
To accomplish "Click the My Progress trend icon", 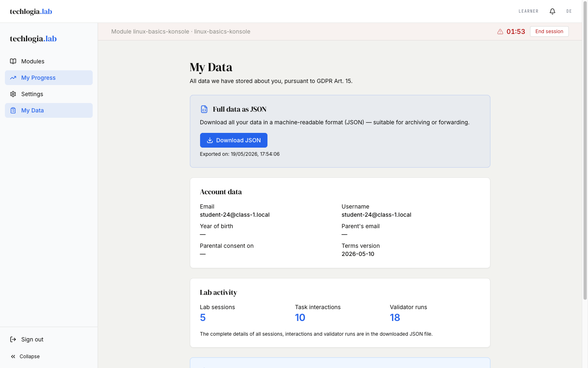I will click(x=13, y=78).
